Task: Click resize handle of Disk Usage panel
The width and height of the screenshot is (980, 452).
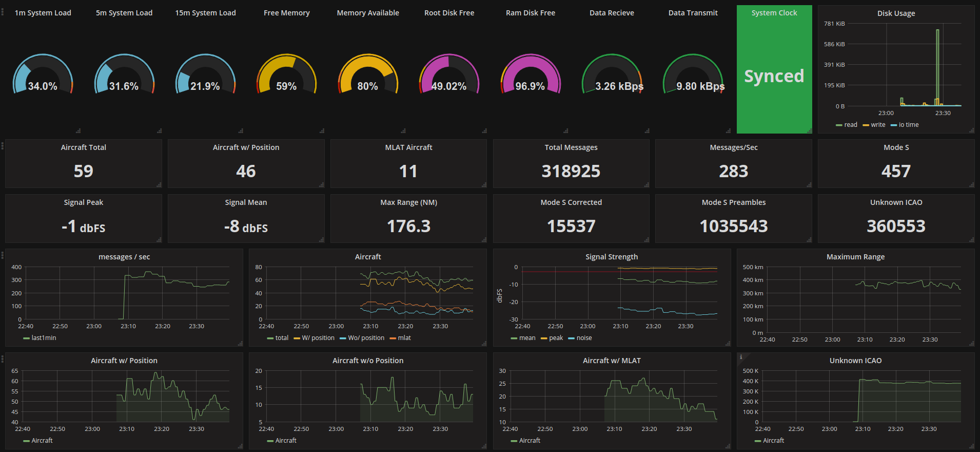Action: (x=971, y=130)
